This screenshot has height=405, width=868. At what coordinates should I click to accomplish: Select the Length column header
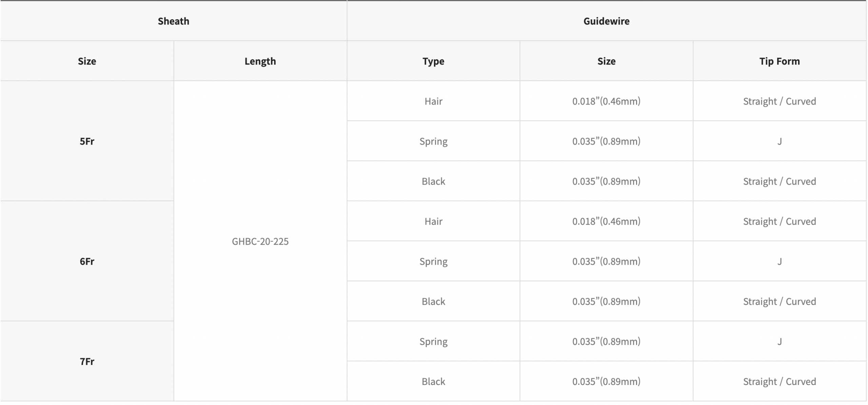click(x=260, y=61)
